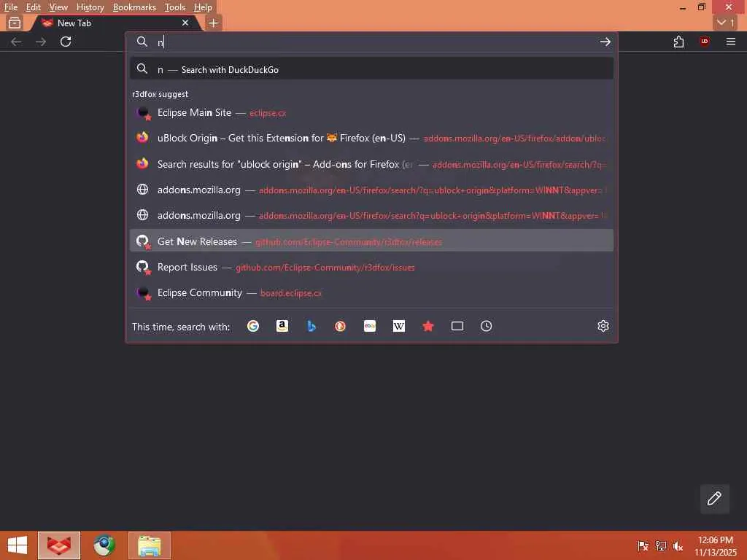Open the File menu
The height and width of the screenshot is (560, 747).
pyautogui.click(x=10, y=7)
